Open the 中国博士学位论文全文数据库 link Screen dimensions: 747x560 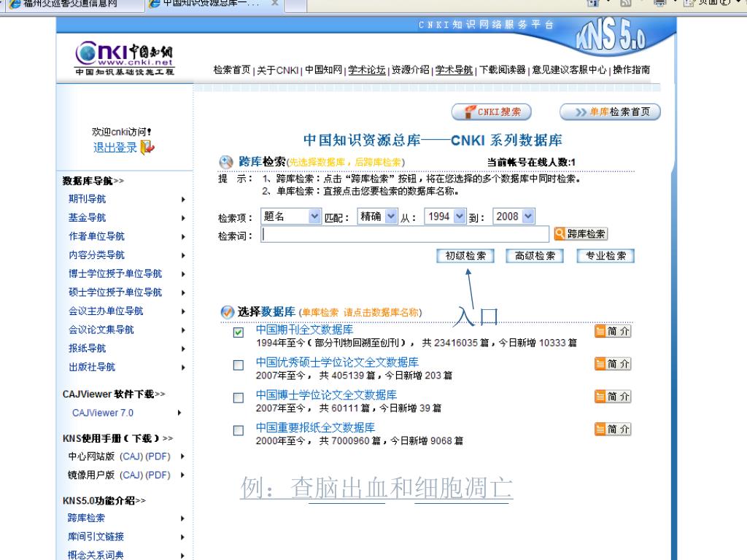[326, 394]
